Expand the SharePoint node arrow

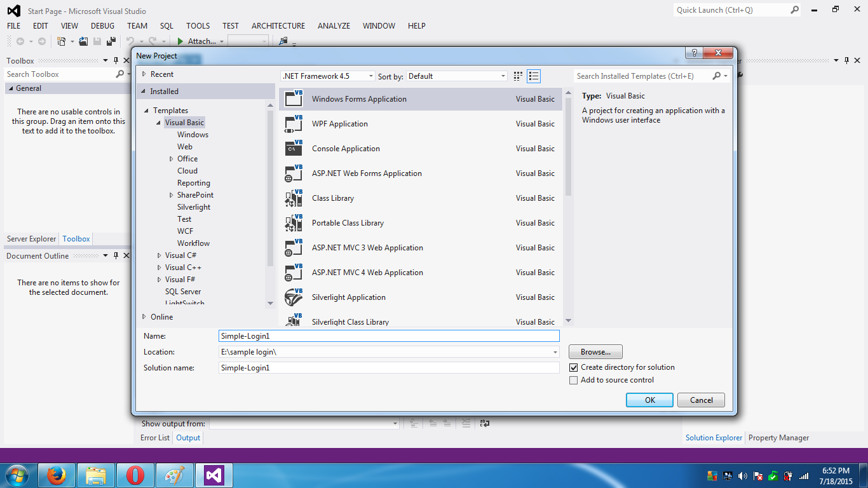[172, 195]
